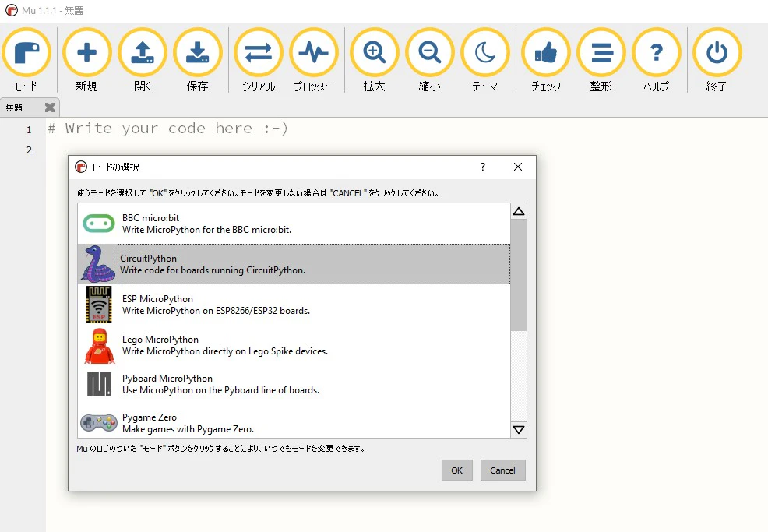Cancel the mode selection dialog

[503, 470]
